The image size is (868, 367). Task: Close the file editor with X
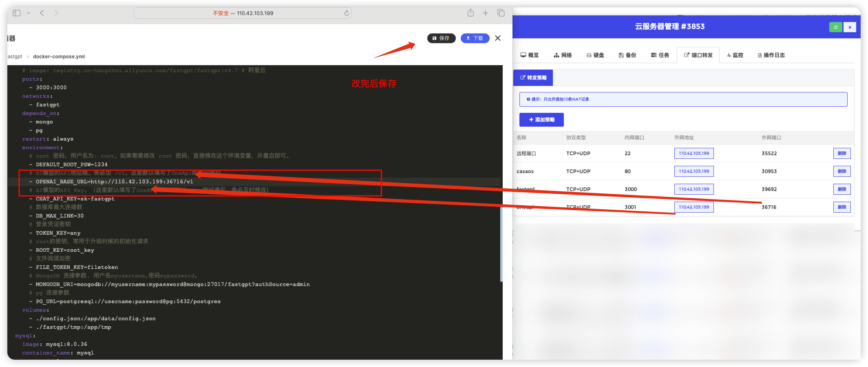coord(498,38)
